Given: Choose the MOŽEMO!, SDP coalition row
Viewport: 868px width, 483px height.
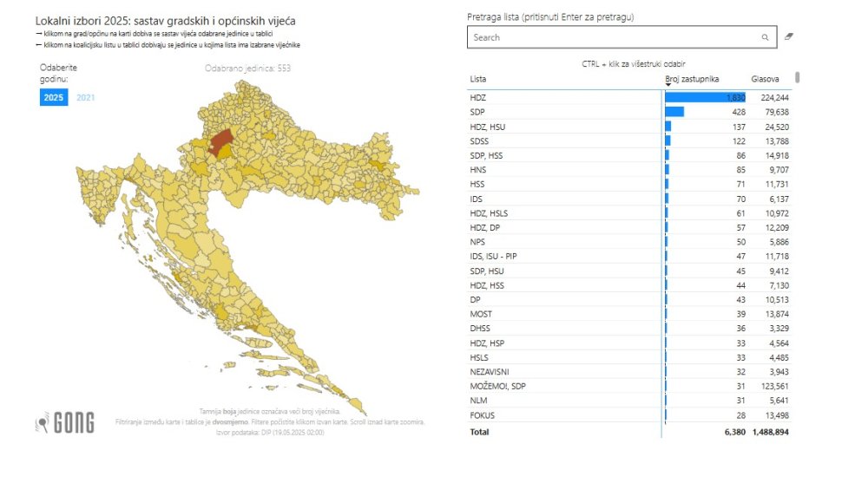Looking at the screenshot, I should tap(629, 386).
